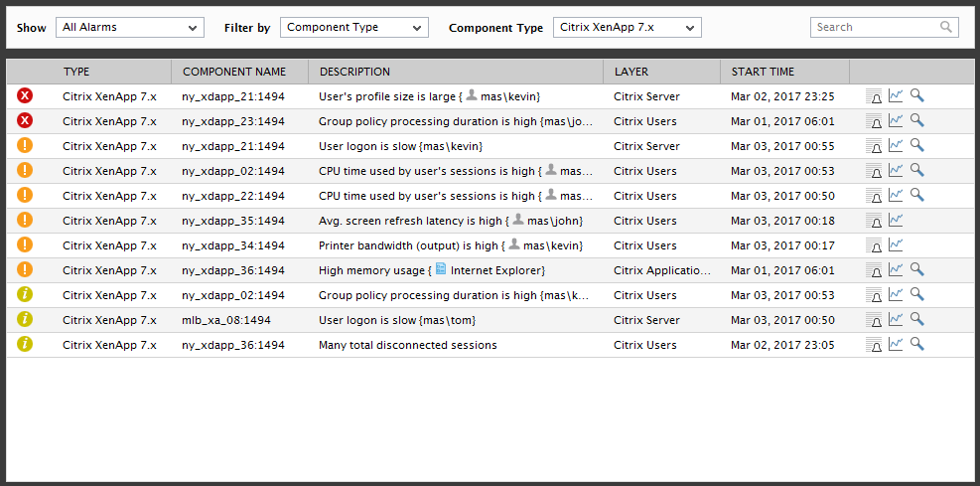Click the High memory usage Internet Explorer description
Viewport: 980px width, 486px height.
click(x=432, y=270)
